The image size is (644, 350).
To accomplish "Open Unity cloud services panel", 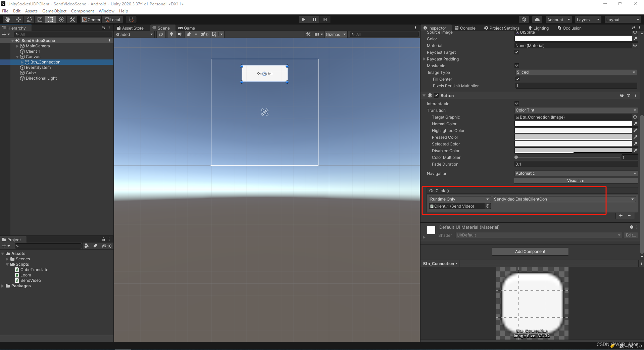I will click(x=537, y=19).
